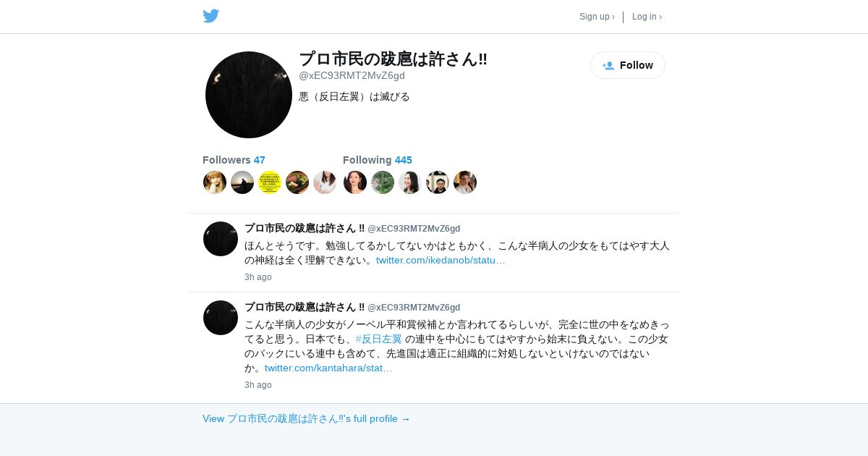This screenshot has height=456, width=868.
Task: Click the second tweet's 3h ago timestamp
Action: [x=258, y=385]
